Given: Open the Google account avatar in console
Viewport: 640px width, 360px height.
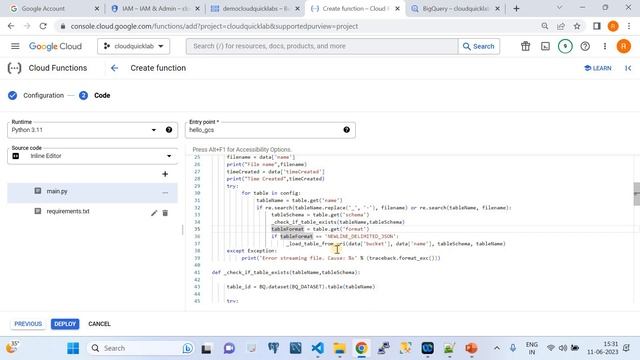Looking at the screenshot, I should point(623,46).
